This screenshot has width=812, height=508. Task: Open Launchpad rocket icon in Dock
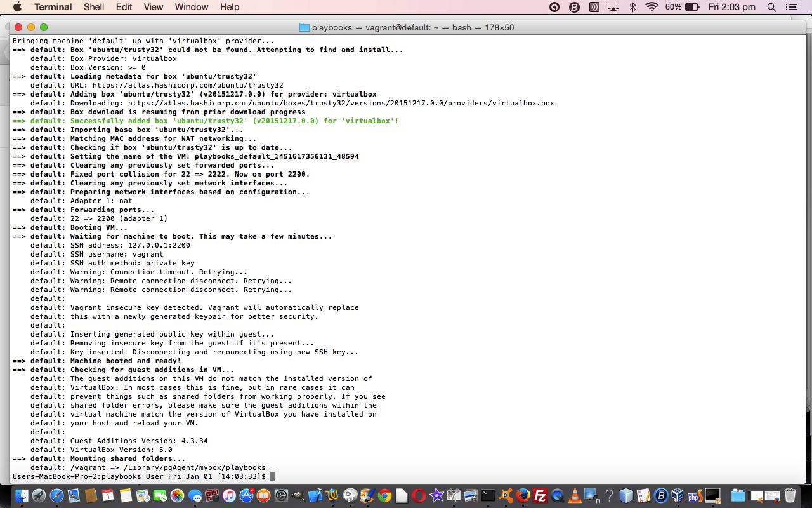tap(39, 496)
